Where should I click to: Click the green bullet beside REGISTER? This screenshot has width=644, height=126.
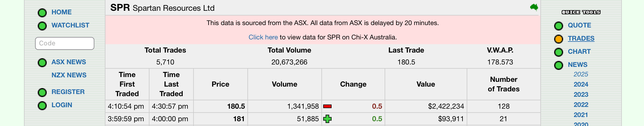(x=42, y=93)
